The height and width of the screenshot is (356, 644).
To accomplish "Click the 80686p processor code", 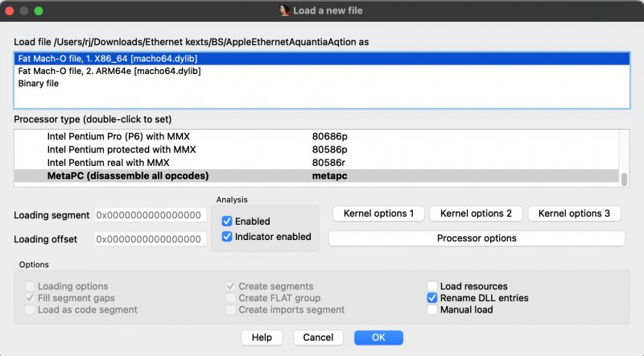I will pyautogui.click(x=329, y=136).
